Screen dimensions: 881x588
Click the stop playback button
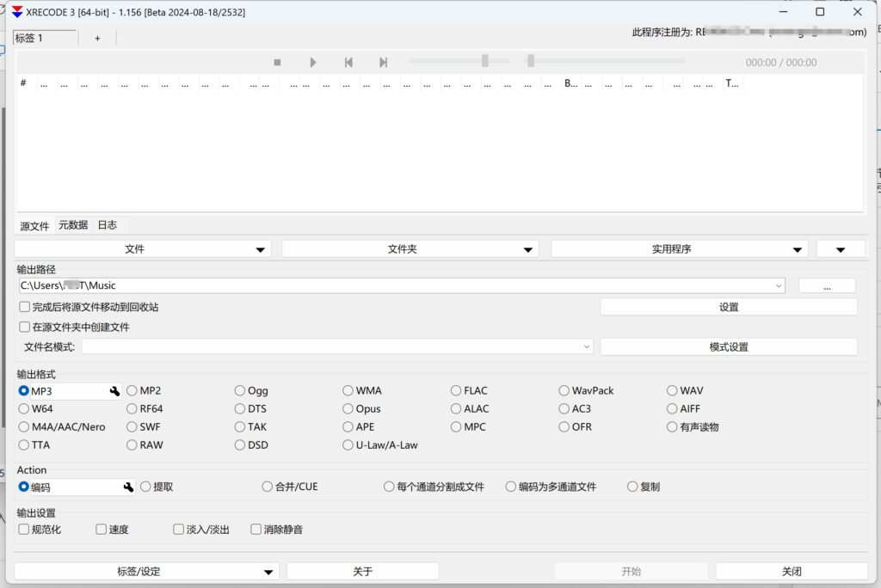(x=277, y=63)
